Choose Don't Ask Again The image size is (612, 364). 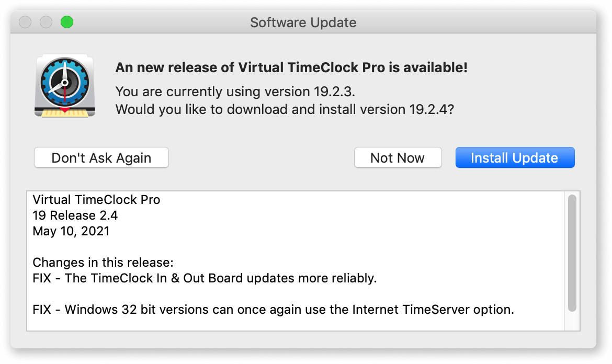101,157
